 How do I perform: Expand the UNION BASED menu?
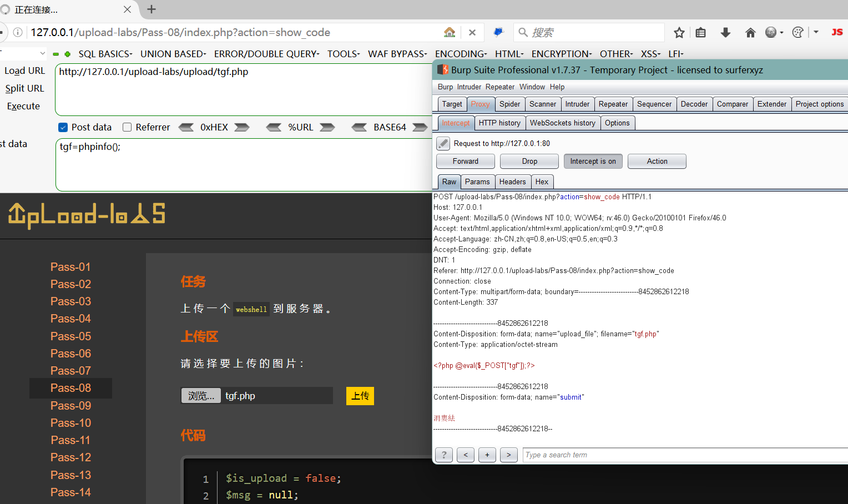tap(173, 54)
